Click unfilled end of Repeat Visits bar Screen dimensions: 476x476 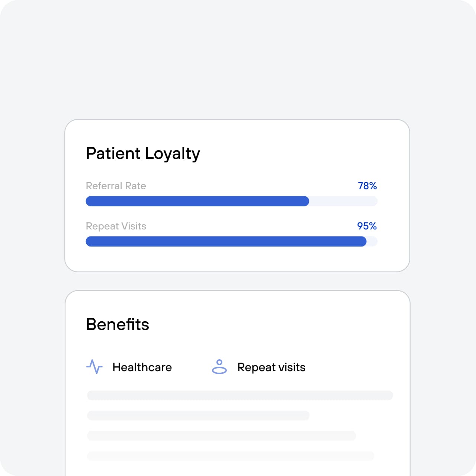tap(372, 241)
